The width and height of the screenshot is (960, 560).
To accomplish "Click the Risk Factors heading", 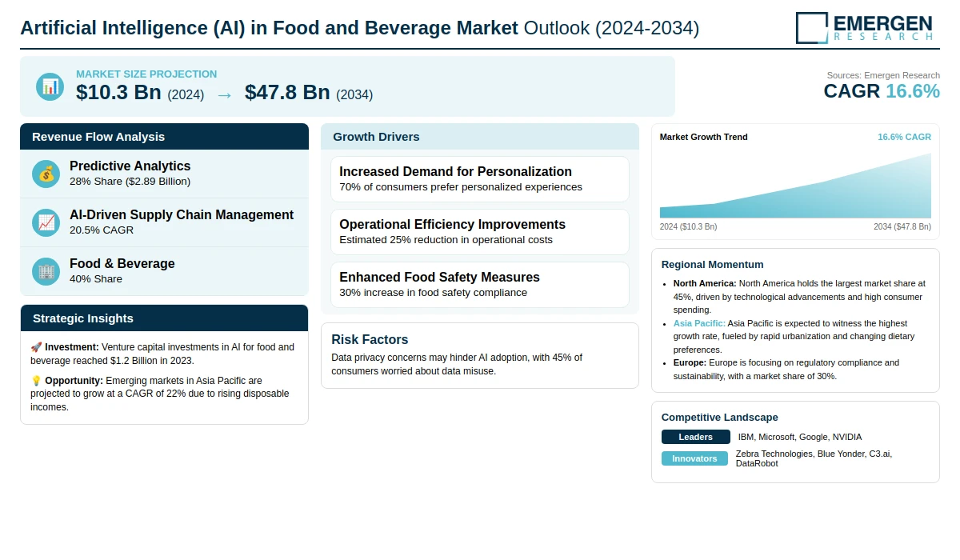I will [x=370, y=339].
